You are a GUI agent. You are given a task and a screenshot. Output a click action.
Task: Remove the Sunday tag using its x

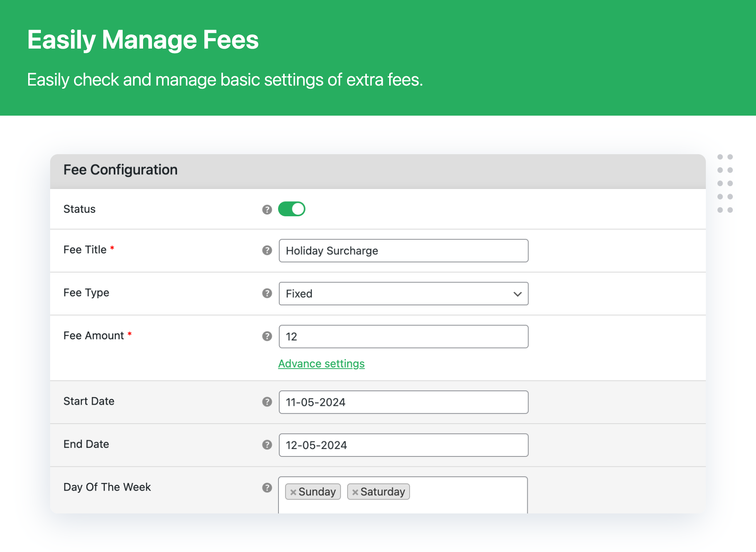coord(293,492)
